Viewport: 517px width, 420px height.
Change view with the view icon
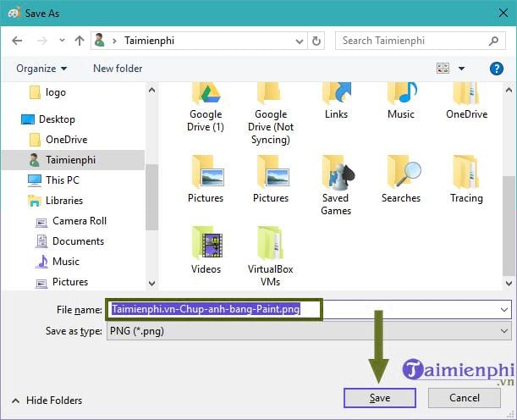coord(443,69)
